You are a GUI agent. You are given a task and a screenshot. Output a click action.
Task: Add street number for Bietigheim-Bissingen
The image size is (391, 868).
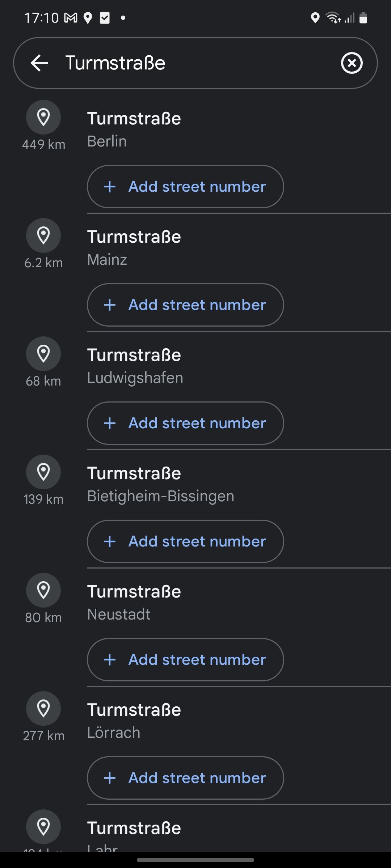(x=185, y=541)
